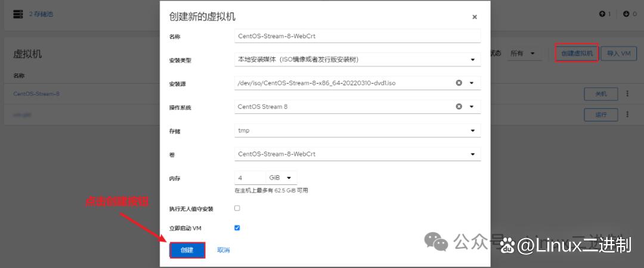Click the 运行 button
This screenshot has height=268, width=644.
click(601, 114)
